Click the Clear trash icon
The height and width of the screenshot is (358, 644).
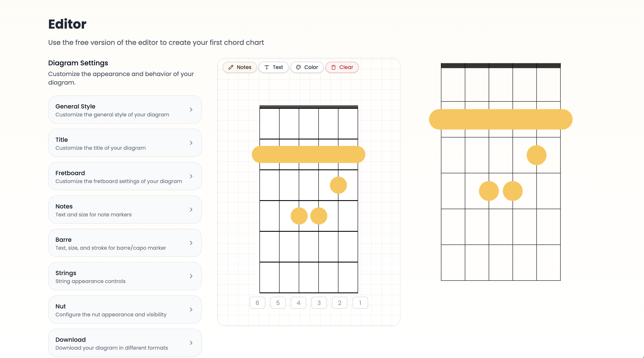334,67
